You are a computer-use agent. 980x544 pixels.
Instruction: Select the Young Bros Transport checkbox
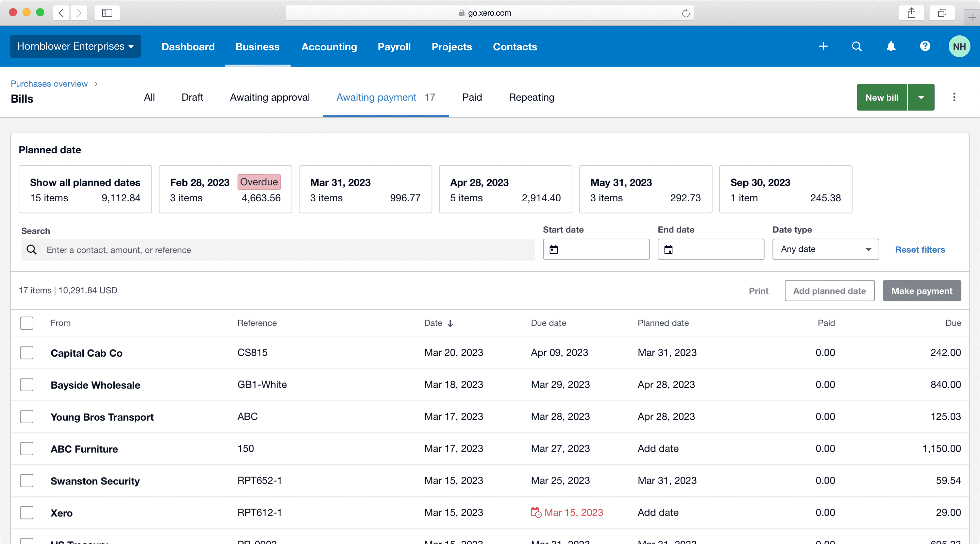(x=27, y=416)
